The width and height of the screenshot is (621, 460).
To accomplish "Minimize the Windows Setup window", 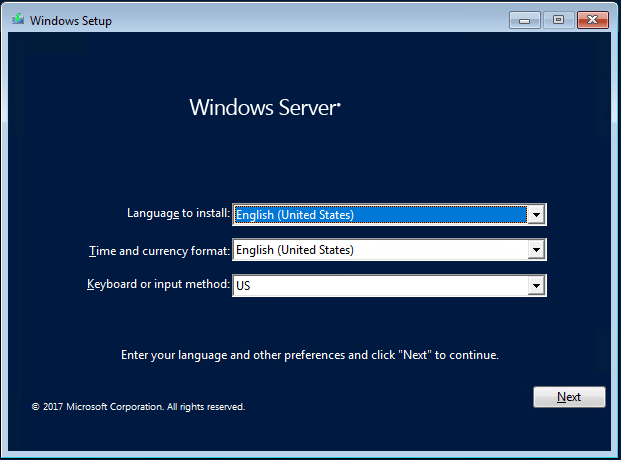I will pyautogui.click(x=525, y=20).
